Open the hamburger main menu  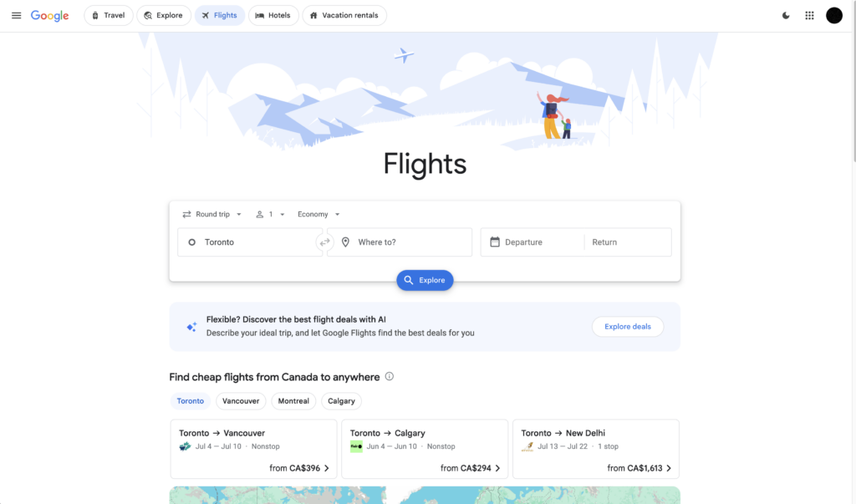pyautogui.click(x=17, y=15)
